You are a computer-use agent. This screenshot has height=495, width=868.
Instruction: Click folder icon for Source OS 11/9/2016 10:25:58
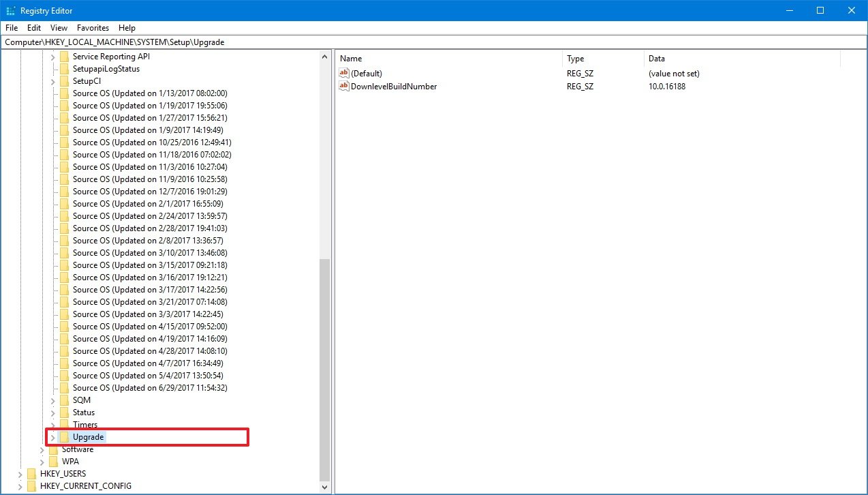pos(64,179)
